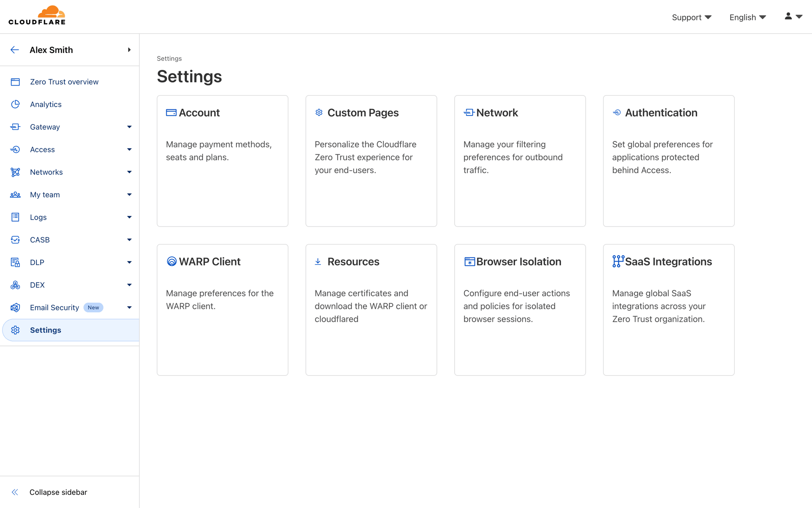Click the DEX sidebar icon

pyautogui.click(x=15, y=285)
